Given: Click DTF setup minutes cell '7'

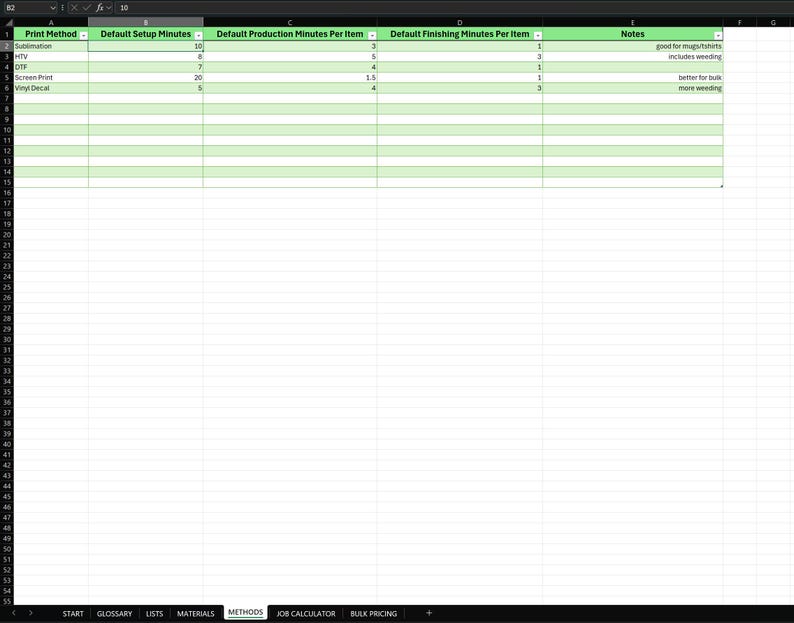Looking at the screenshot, I should click(146, 67).
